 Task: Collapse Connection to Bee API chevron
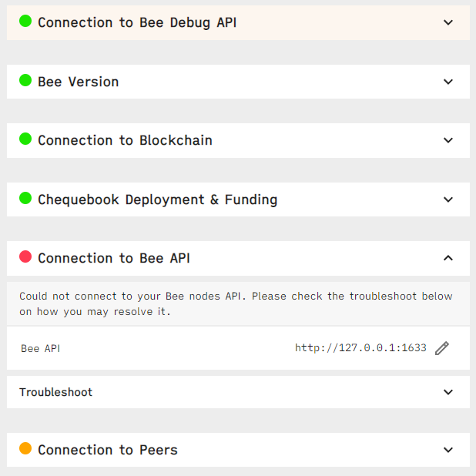coord(448,258)
